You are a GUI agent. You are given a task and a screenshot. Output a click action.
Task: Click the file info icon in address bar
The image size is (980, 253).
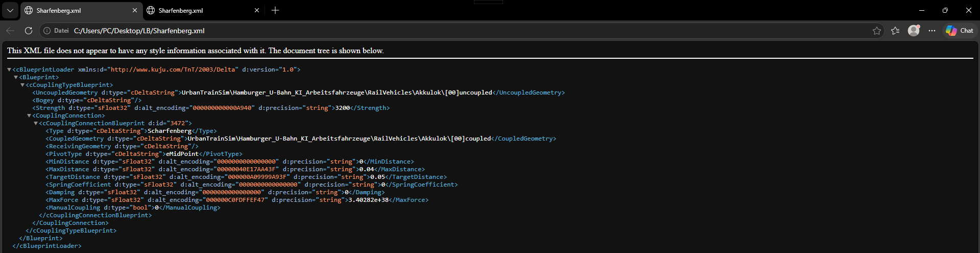pyautogui.click(x=47, y=31)
